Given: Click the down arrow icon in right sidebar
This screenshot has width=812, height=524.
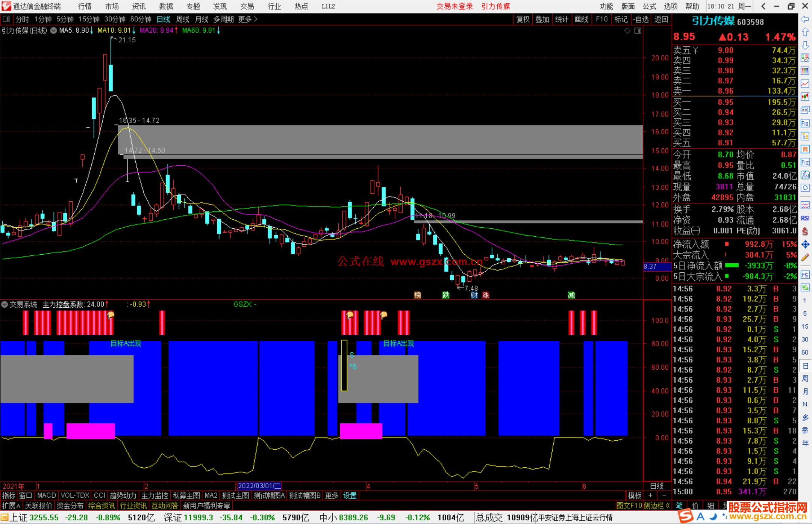Looking at the screenshot, I should click(x=805, y=45).
